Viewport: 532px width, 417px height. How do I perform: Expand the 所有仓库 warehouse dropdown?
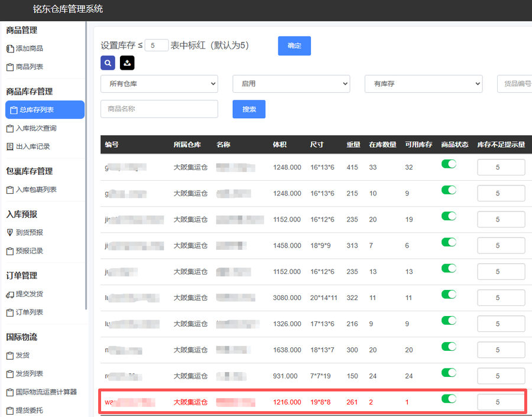(160, 84)
